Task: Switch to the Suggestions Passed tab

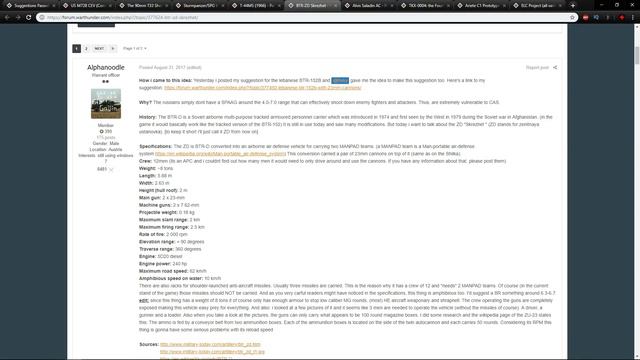Action: pyautogui.click(x=31, y=6)
